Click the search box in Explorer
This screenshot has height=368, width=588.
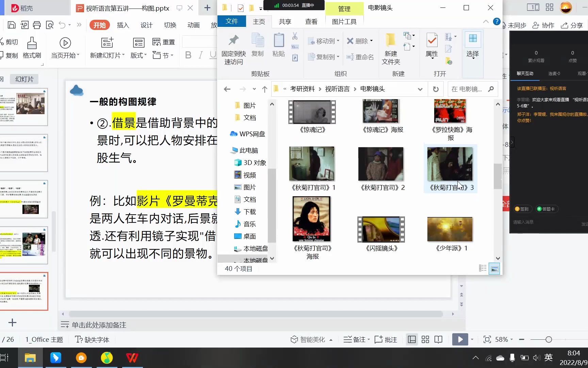[x=473, y=89]
